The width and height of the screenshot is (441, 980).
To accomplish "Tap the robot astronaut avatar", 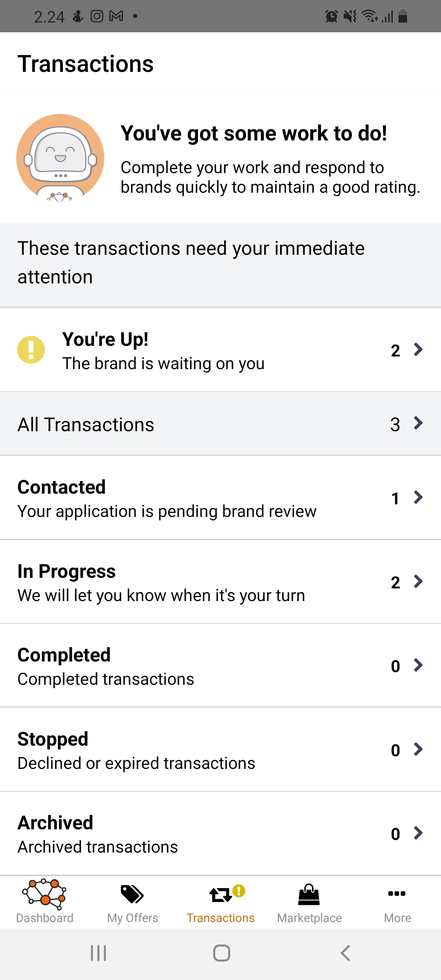I will [x=60, y=158].
